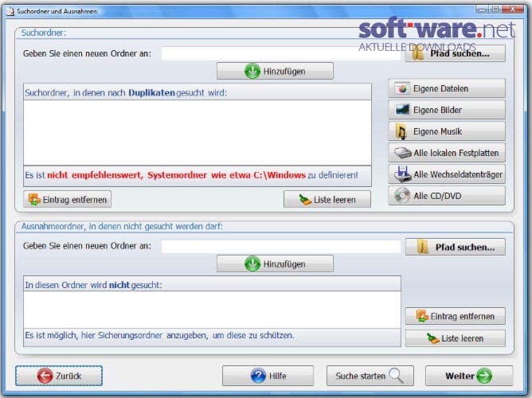The height and width of the screenshot is (398, 532).
Task: Go back with the Zurück button
Action: pyautogui.click(x=59, y=376)
